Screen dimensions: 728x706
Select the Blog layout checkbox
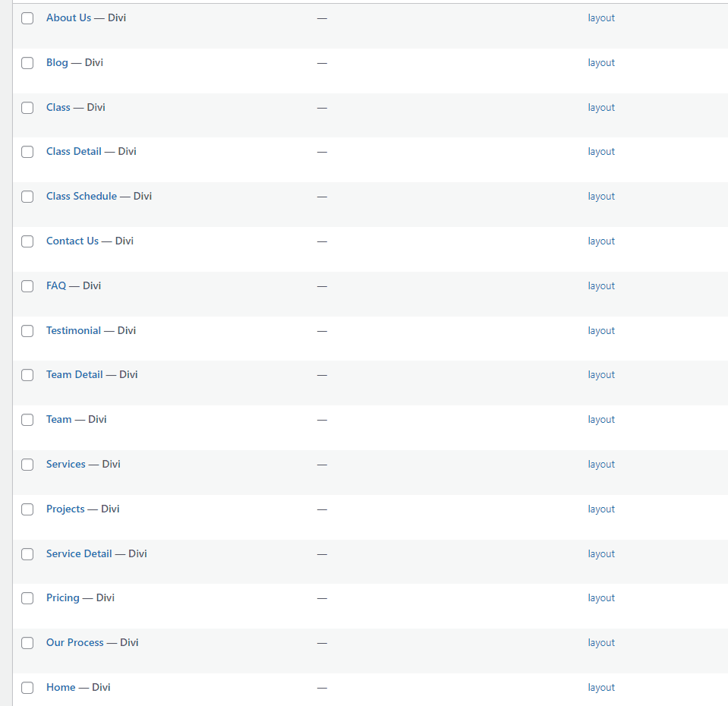pos(27,63)
